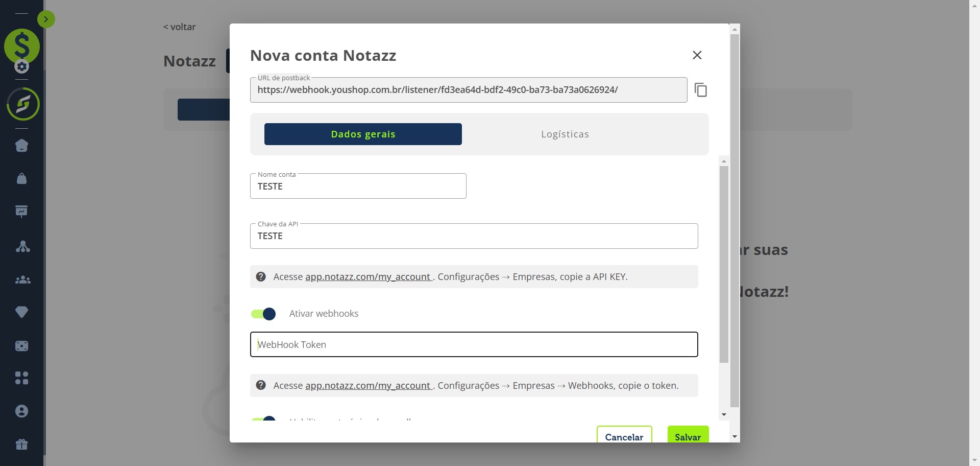The height and width of the screenshot is (466, 980).
Task: Cancel the new Notazz account dialog
Action: [x=624, y=435]
